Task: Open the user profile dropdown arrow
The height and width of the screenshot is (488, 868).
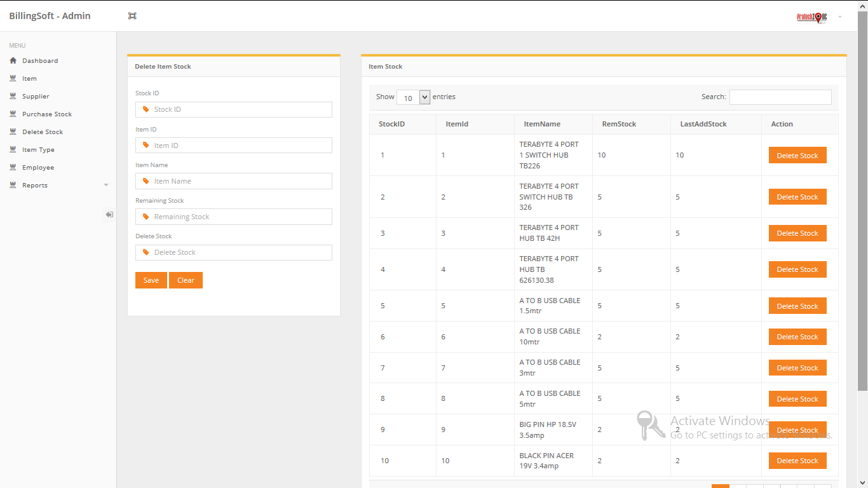Action: click(840, 17)
